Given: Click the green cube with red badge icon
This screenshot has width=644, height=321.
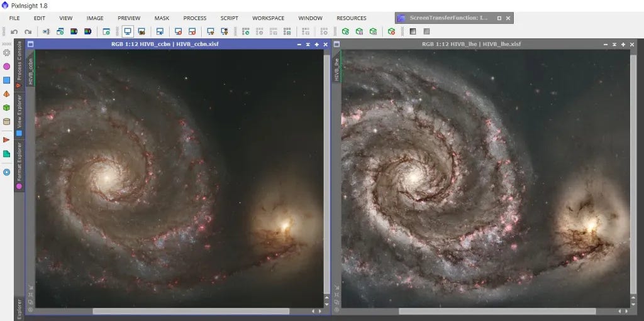Looking at the screenshot, I should click(x=391, y=31).
